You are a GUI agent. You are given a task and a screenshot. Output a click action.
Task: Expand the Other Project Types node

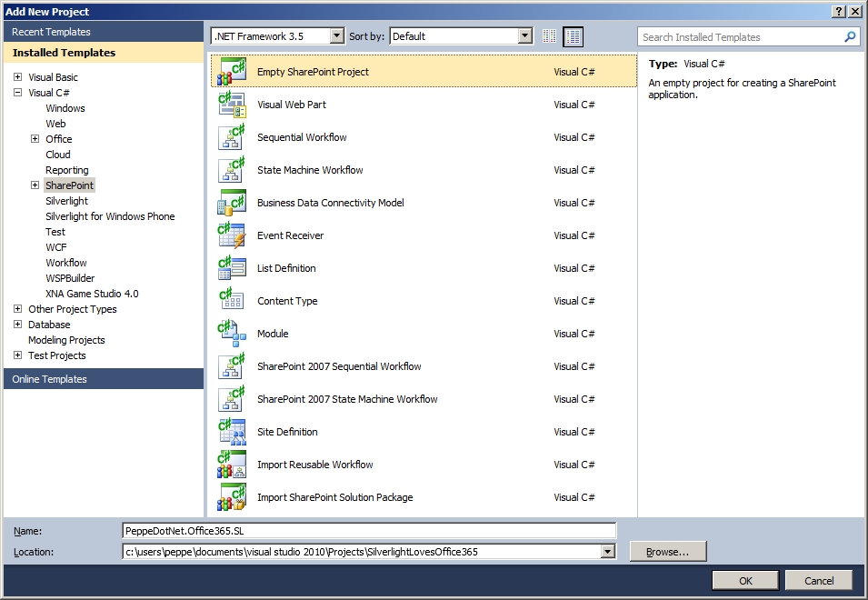coord(17,309)
